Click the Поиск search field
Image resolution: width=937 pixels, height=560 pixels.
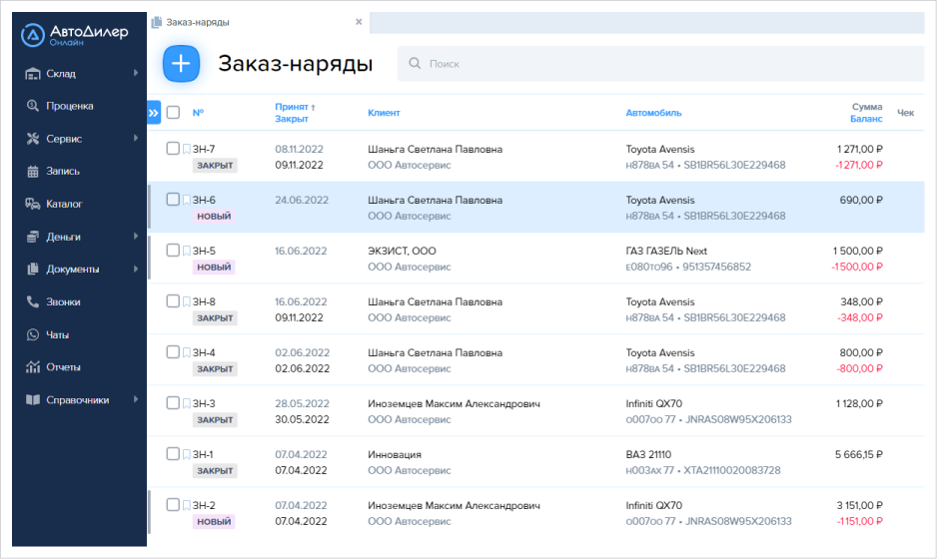[x=660, y=63]
